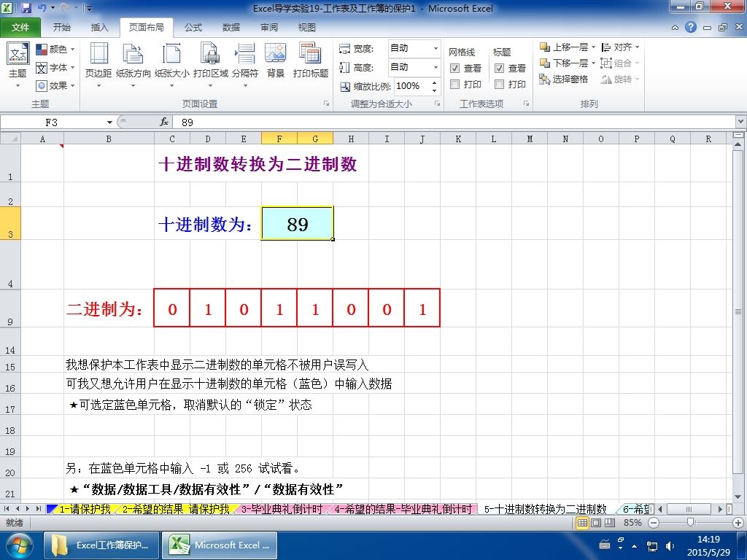Toggle Headings View (查看) checkbox
This screenshot has width=747, height=560.
[x=499, y=68]
